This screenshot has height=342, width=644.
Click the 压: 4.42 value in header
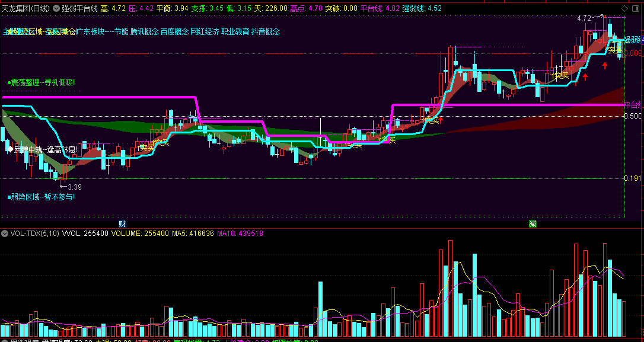click(141, 8)
